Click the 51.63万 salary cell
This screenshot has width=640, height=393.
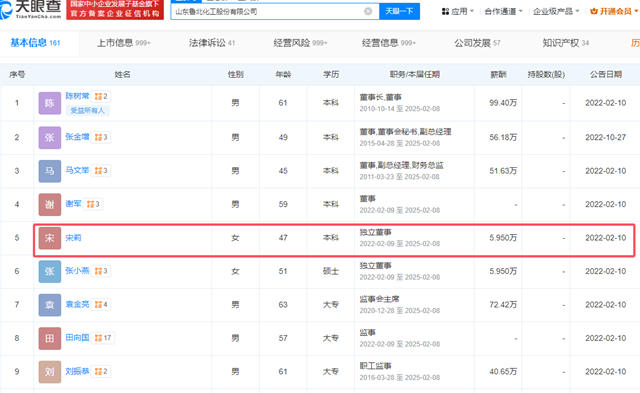pyautogui.click(x=503, y=171)
